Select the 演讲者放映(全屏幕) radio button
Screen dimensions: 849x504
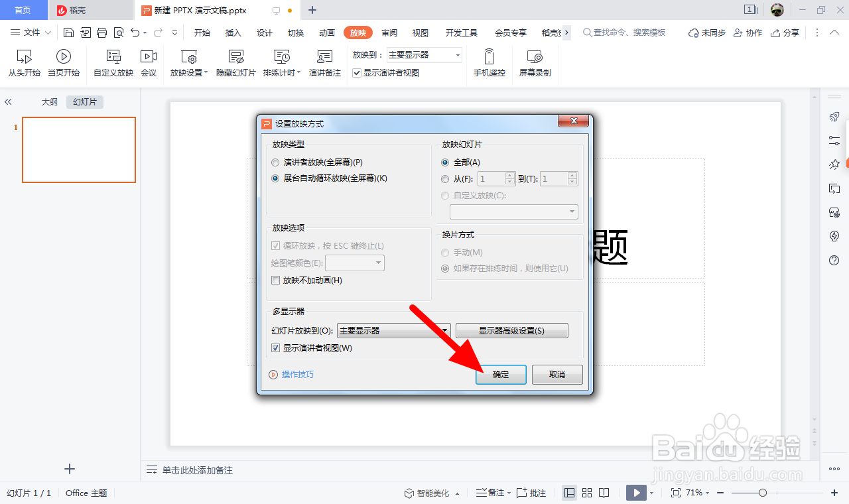click(275, 162)
